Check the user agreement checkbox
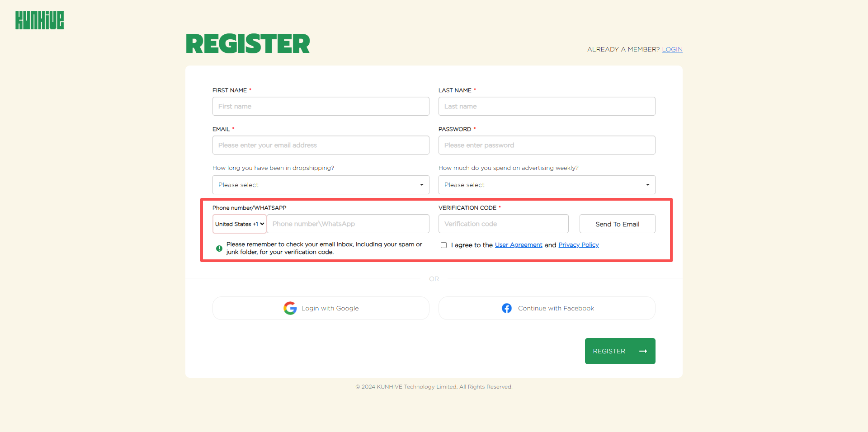Viewport: 868px width, 432px height. pyautogui.click(x=444, y=245)
